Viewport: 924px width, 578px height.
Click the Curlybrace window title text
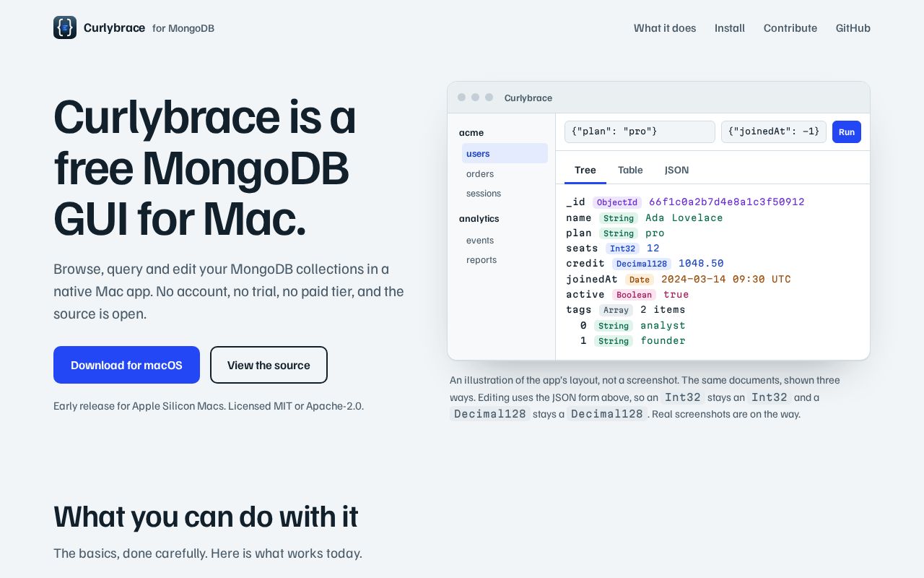click(528, 98)
